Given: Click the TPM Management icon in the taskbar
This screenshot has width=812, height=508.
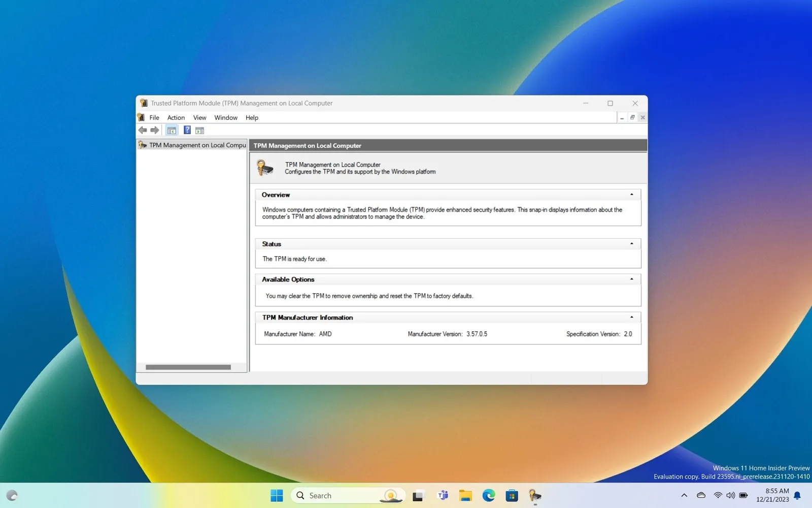Looking at the screenshot, I should click(x=535, y=495).
